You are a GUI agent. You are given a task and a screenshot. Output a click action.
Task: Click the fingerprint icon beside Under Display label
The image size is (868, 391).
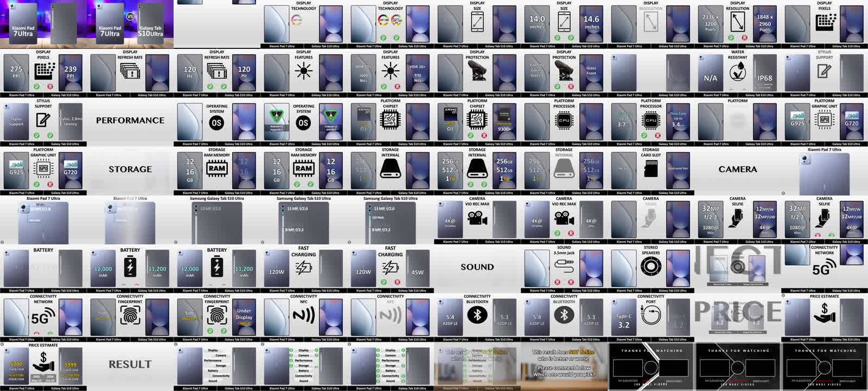coord(216,315)
